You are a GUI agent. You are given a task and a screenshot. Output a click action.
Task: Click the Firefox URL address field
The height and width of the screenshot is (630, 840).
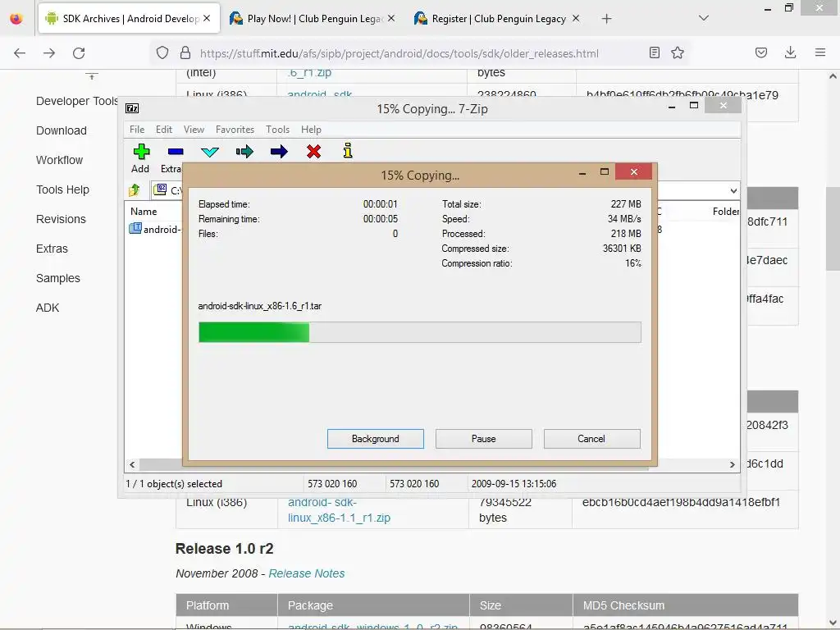[399, 53]
